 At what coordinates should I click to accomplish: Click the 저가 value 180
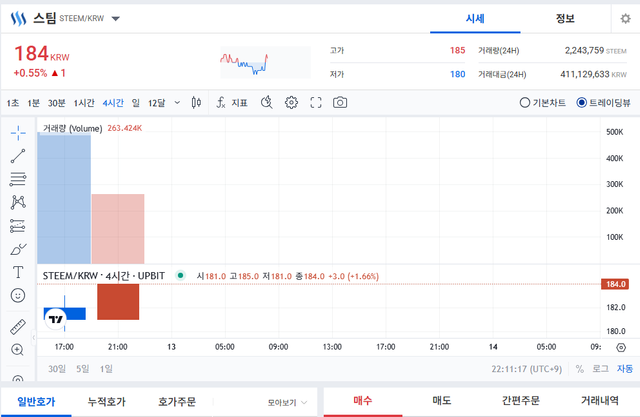click(458, 74)
